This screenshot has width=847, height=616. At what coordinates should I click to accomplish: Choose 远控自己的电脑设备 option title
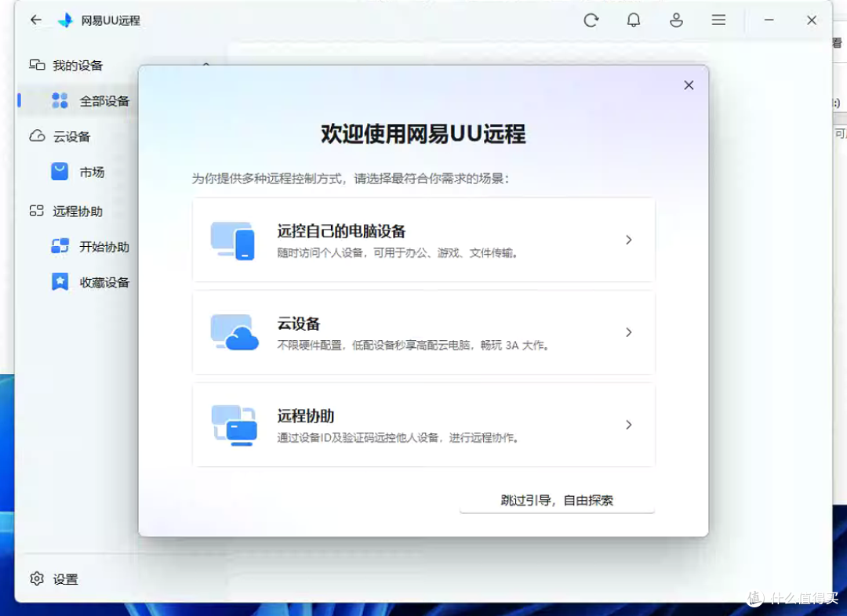tap(341, 231)
